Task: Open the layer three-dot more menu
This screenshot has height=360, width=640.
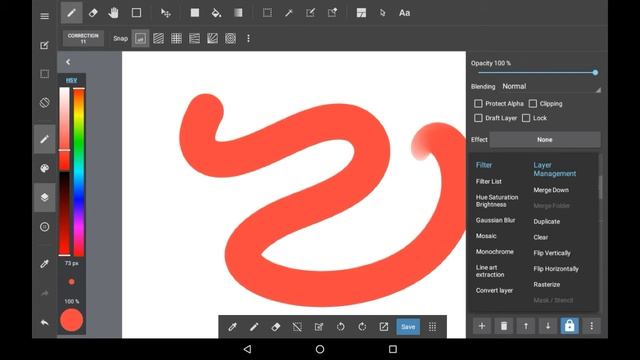Action: click(x=591, y=326)
